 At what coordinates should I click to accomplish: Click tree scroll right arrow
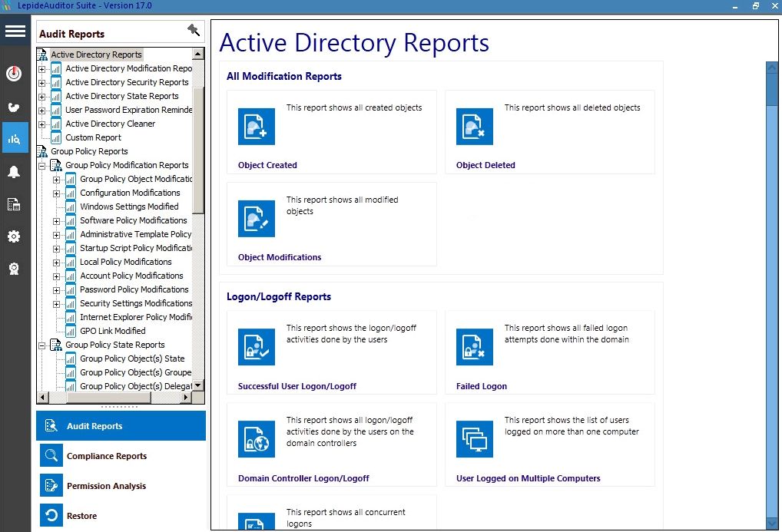pos(186,398)
